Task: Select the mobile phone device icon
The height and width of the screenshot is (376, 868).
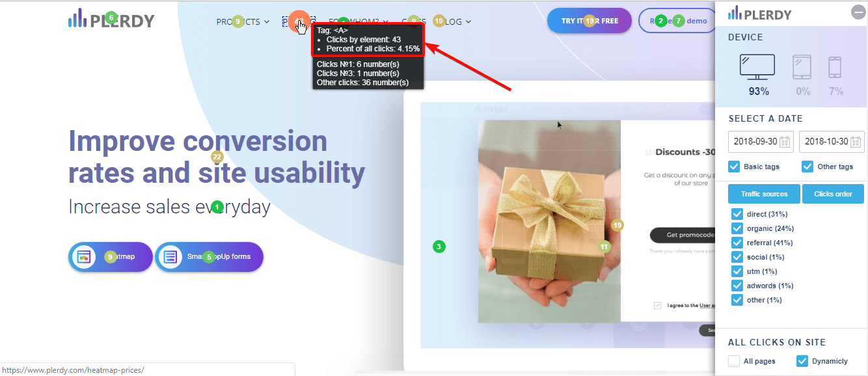Action: [x=835, y=68]
